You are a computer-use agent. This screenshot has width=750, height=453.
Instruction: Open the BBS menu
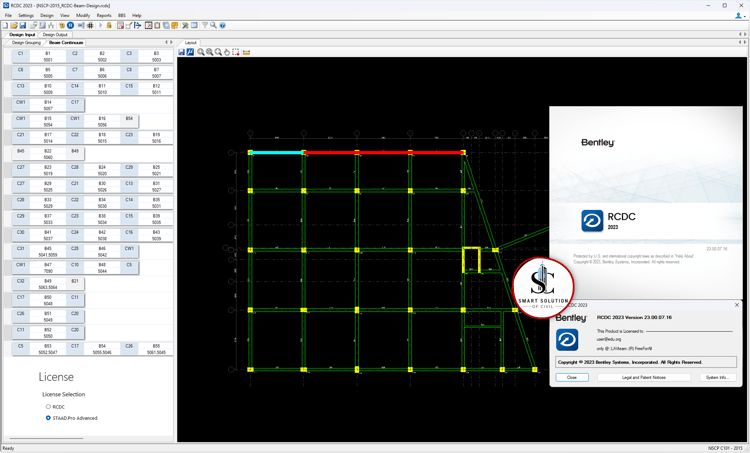pos(121,15)
